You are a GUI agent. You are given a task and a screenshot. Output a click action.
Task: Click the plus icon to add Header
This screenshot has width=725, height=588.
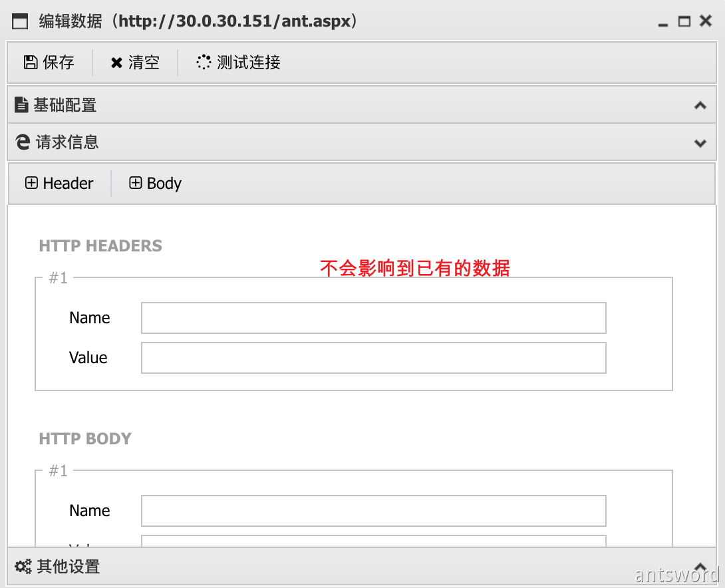[31, 183]
